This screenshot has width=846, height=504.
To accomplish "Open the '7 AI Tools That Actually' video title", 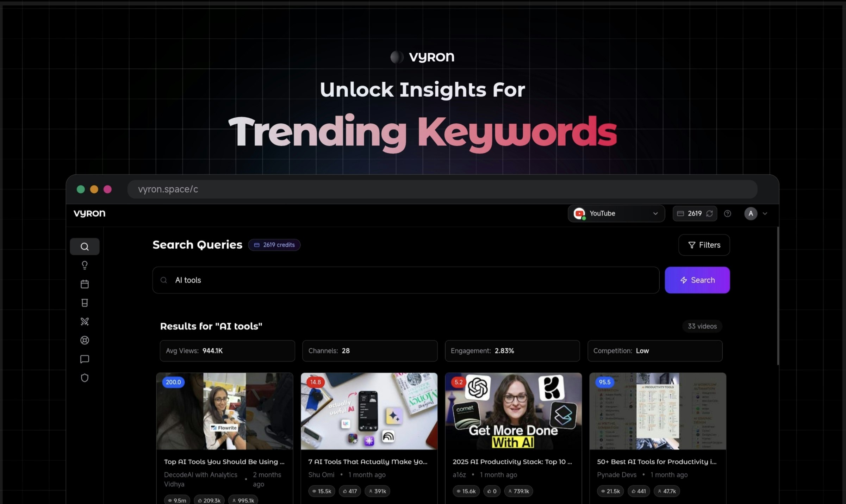I will 367,461.
